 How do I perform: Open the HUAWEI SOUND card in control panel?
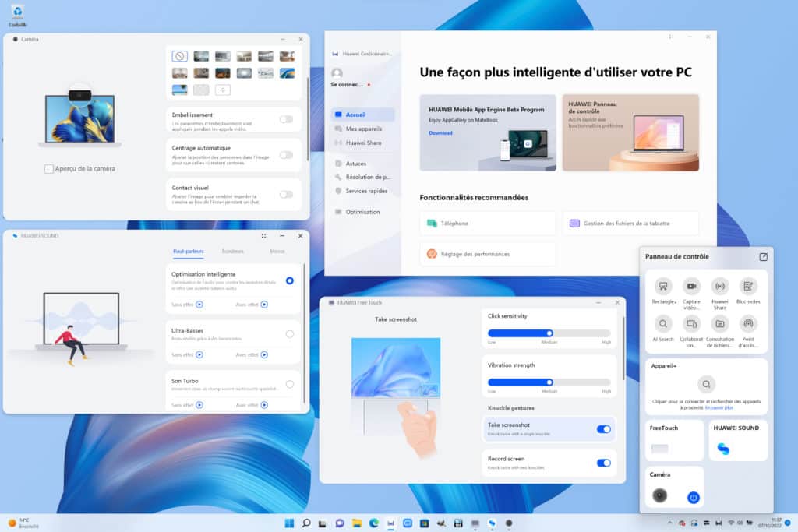click(x=738, y=440)
